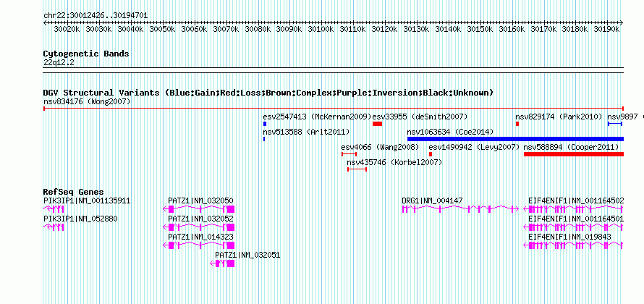Open PIK3IP1|NM_052880 gene label

point(80,219)
